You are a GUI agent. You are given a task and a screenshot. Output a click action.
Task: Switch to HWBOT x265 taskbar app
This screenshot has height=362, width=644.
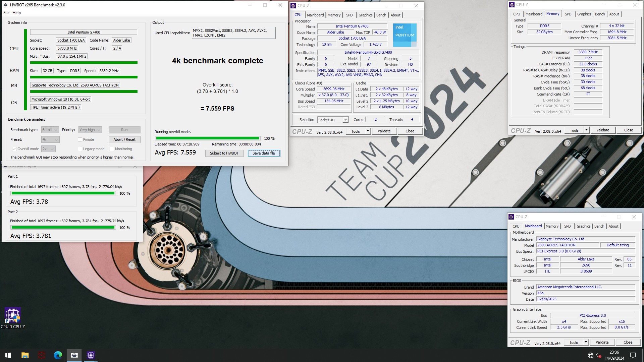74,355
